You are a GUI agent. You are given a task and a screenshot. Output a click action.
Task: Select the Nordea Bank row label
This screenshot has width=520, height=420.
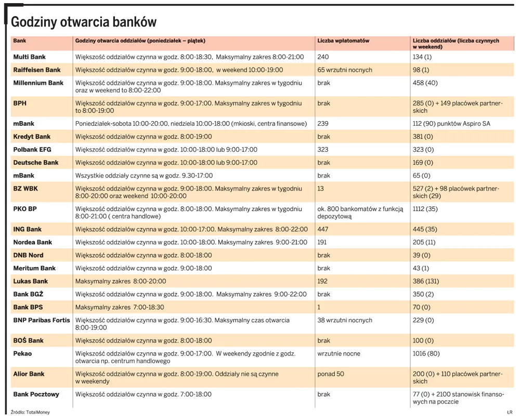pos(32,242)
